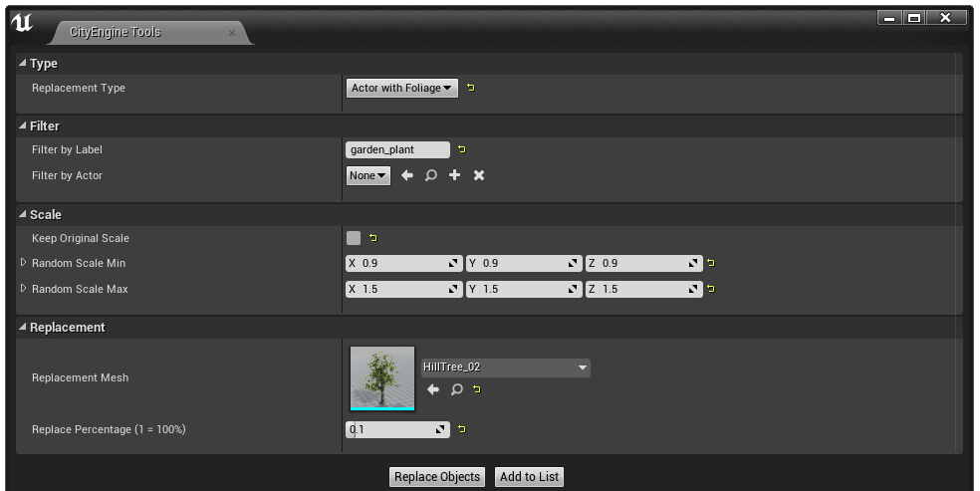Open the HillTree_02 mesh dropdown
The image size is (980, 491).
tap(505, 368)
